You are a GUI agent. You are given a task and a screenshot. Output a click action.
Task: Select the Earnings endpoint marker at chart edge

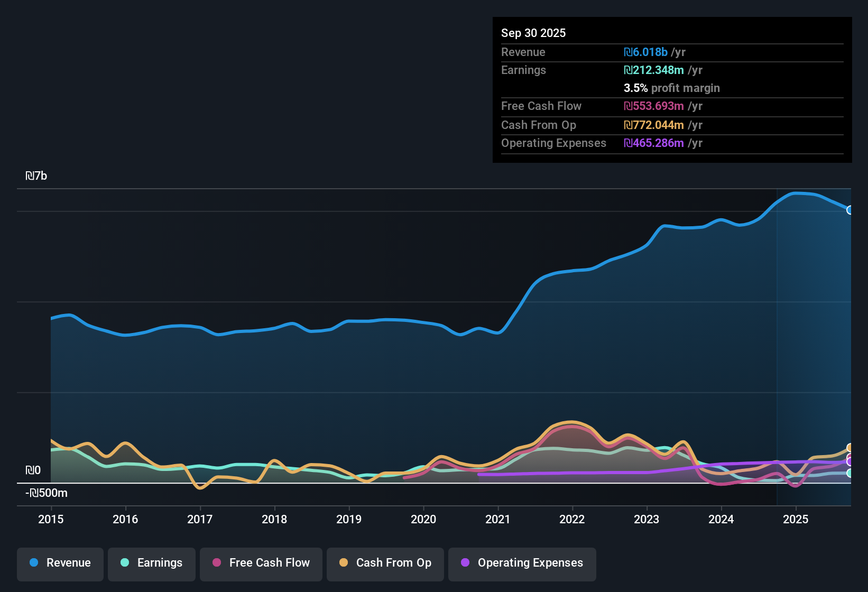tap(849, 473)
